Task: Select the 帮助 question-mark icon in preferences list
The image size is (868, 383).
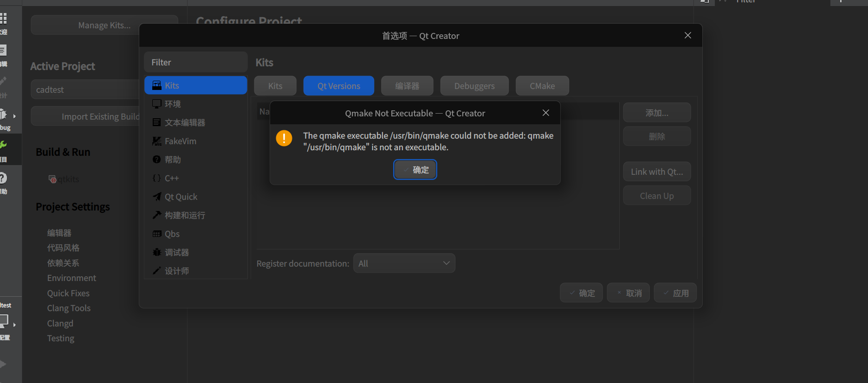Action: [x=157, y=160]
